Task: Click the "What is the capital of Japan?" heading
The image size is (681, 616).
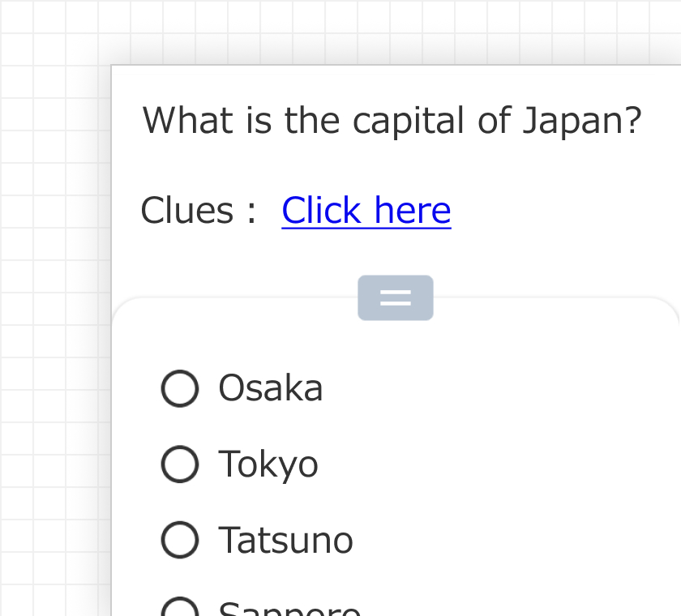Action: coord(392,121)
